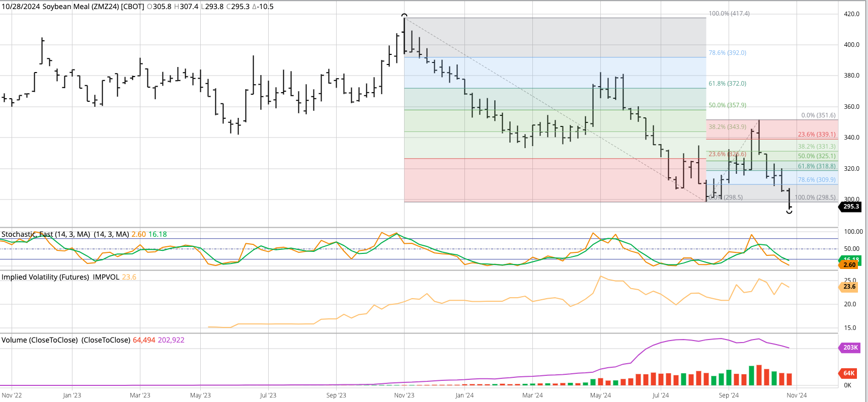The image size is (868, 402).
Task: Click the 295.3 current price tag
Action: click(850, 207)
